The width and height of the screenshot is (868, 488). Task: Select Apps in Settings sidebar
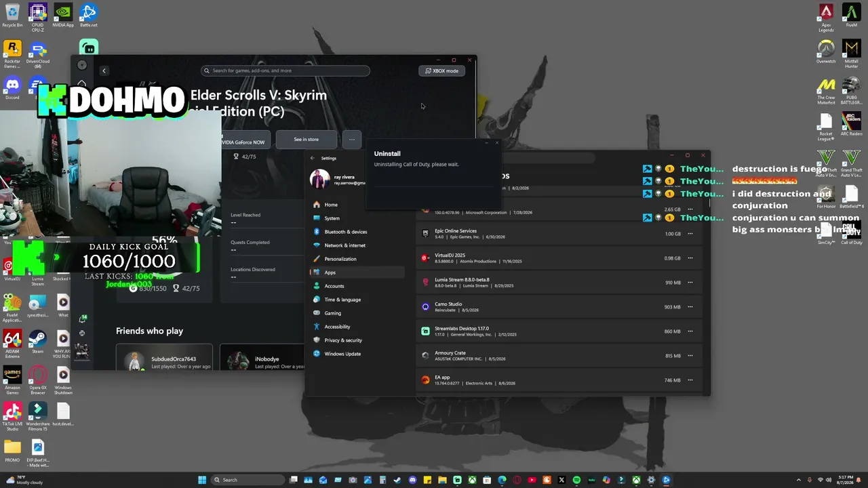click(357, 272)
